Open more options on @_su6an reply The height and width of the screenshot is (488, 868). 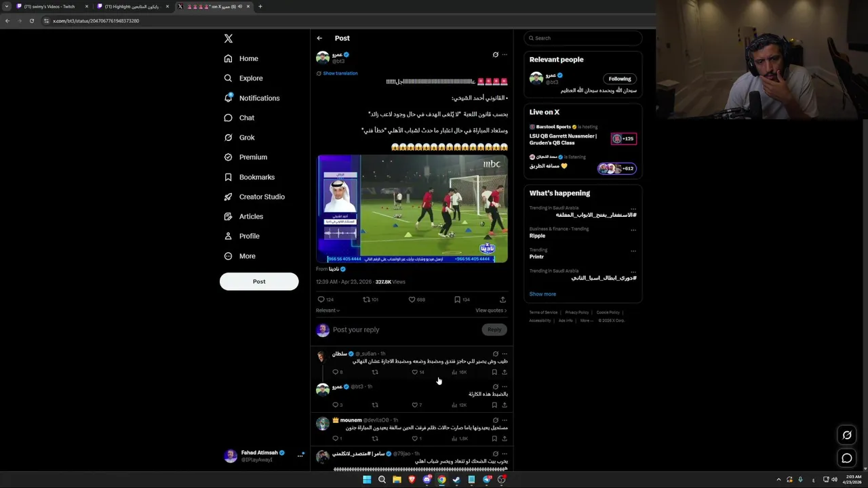click(505, 354)
